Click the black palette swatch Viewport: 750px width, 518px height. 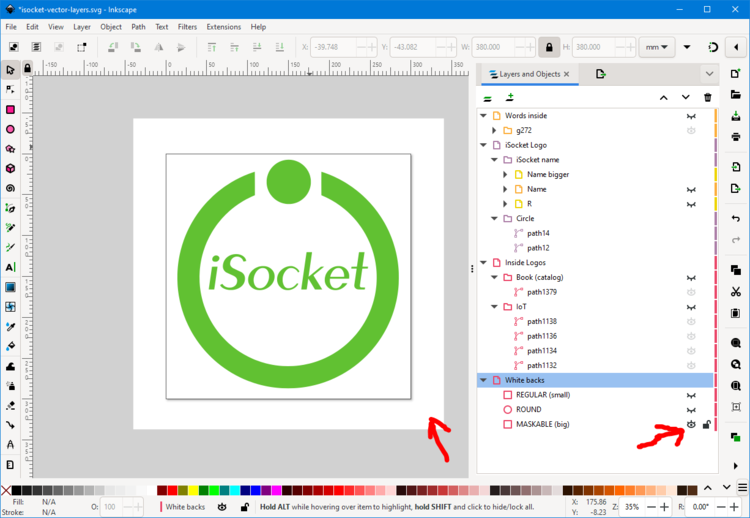tap(16, 490)
